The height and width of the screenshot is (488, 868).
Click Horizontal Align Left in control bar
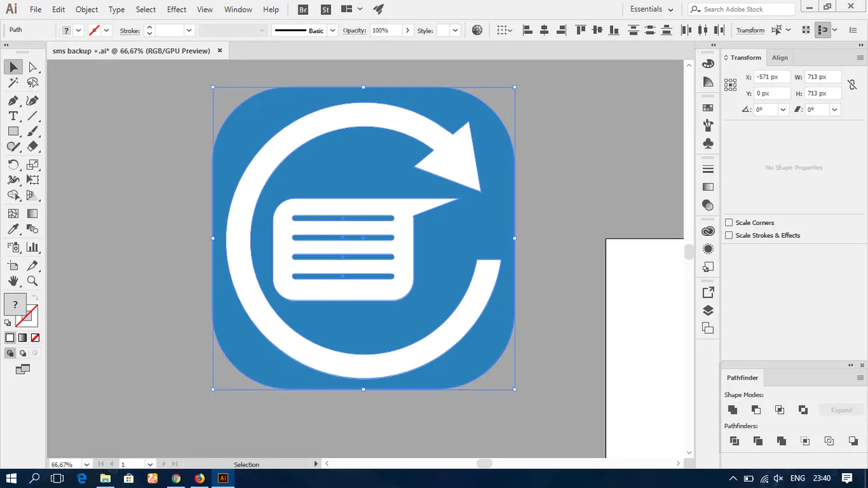527,30
